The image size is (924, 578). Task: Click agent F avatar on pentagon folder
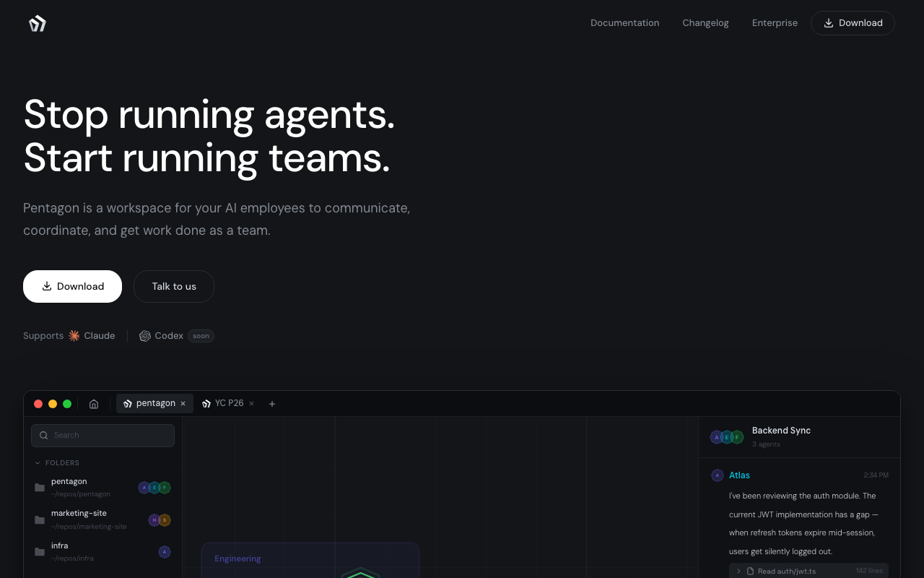coord(165,488)
